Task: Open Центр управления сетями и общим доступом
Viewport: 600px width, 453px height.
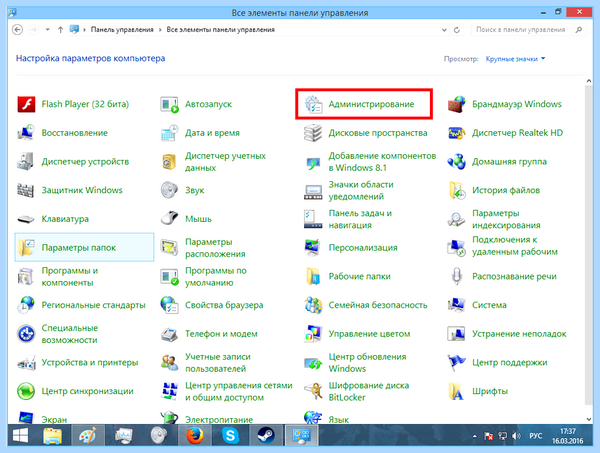Action: 239,391
